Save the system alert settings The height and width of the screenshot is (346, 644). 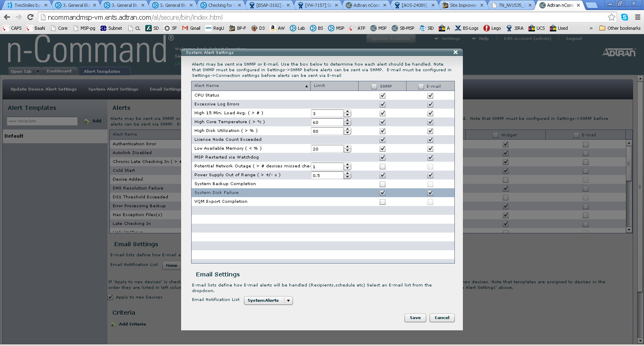tap(415, 318)
